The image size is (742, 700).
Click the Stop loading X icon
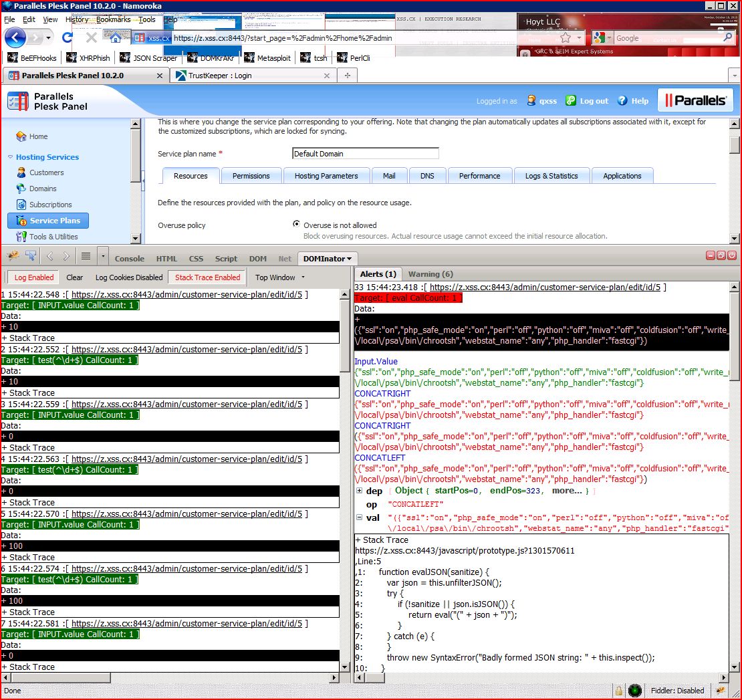[x=92, y=38]
